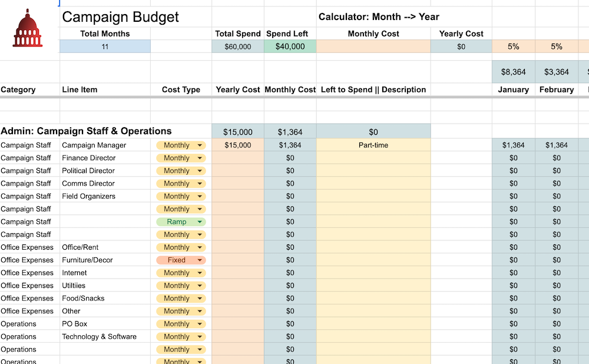Select the 5% percentage cell

pos(513,46)
